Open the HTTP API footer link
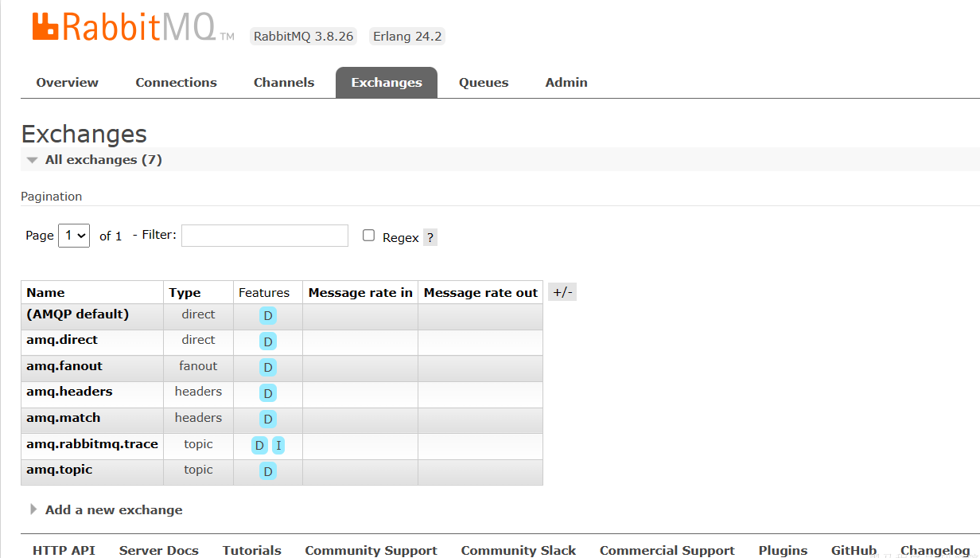 [x=64, y=550]
